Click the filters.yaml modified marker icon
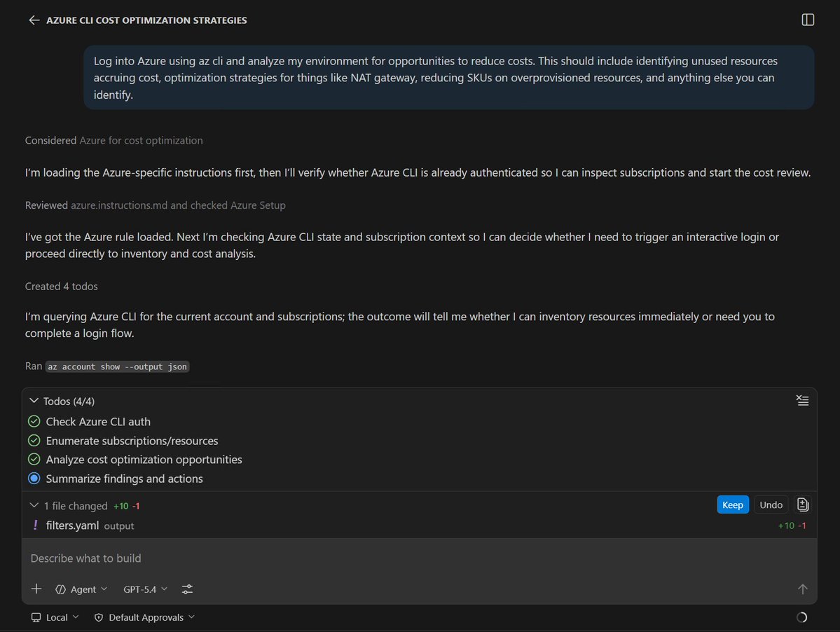Viewport: 840px width, 632px height. [35, 525]
